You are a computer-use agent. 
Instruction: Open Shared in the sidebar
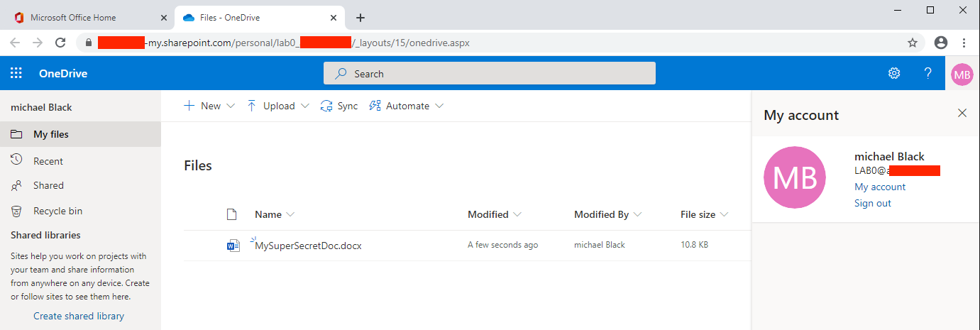(80, 185)
